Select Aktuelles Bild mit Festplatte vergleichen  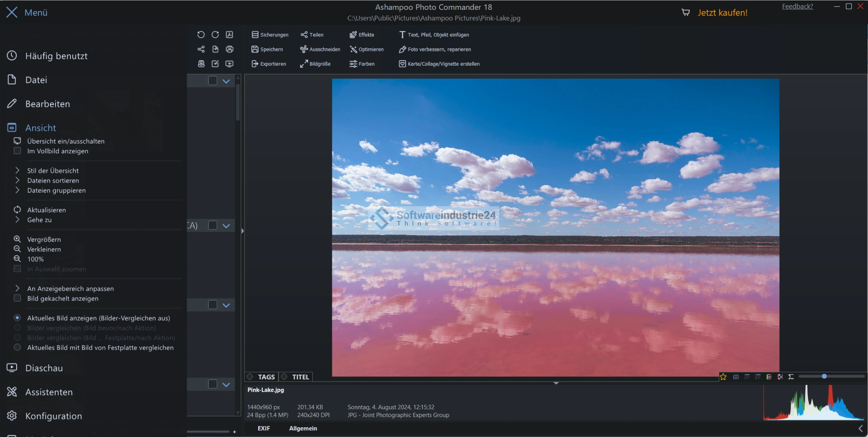(17, 348)
